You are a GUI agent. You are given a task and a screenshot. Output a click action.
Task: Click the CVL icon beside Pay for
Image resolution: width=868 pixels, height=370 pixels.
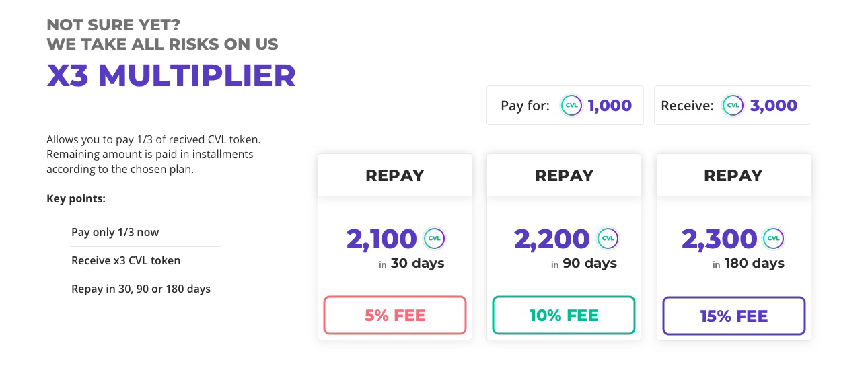tap(572, 106)
